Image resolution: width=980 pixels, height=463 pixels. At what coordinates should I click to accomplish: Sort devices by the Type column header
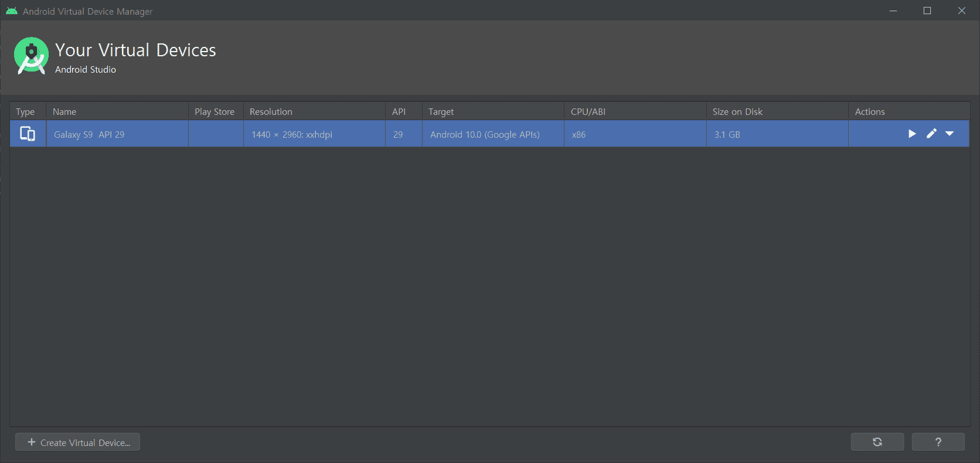click(x=28, y=111)
